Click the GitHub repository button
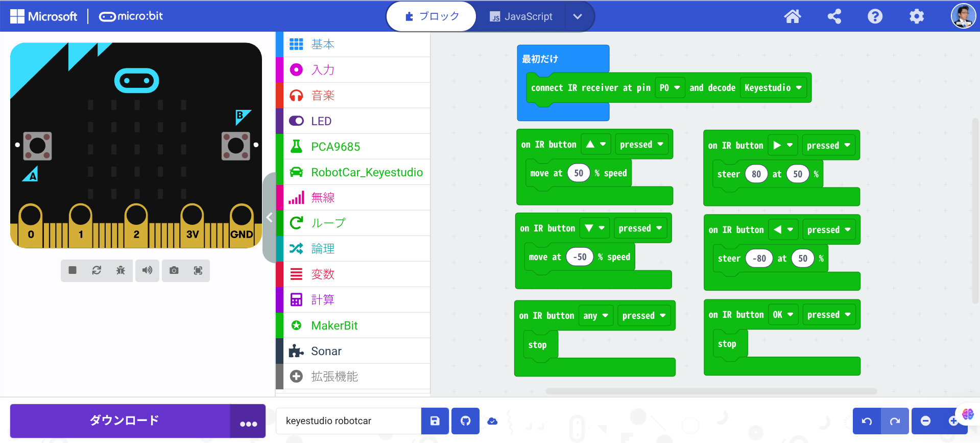This screenshot has height=443, width=980. pyautogui.click(x=465, y=421)
